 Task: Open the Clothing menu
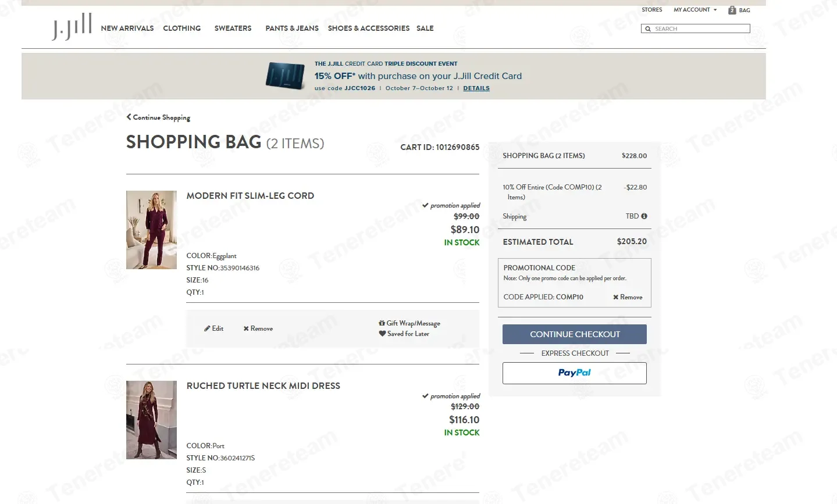[x=182, y=28]
